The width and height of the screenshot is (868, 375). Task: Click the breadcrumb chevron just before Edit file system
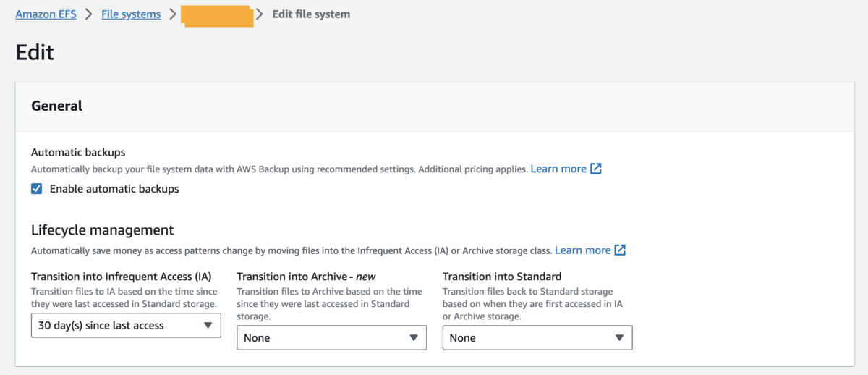260,14
